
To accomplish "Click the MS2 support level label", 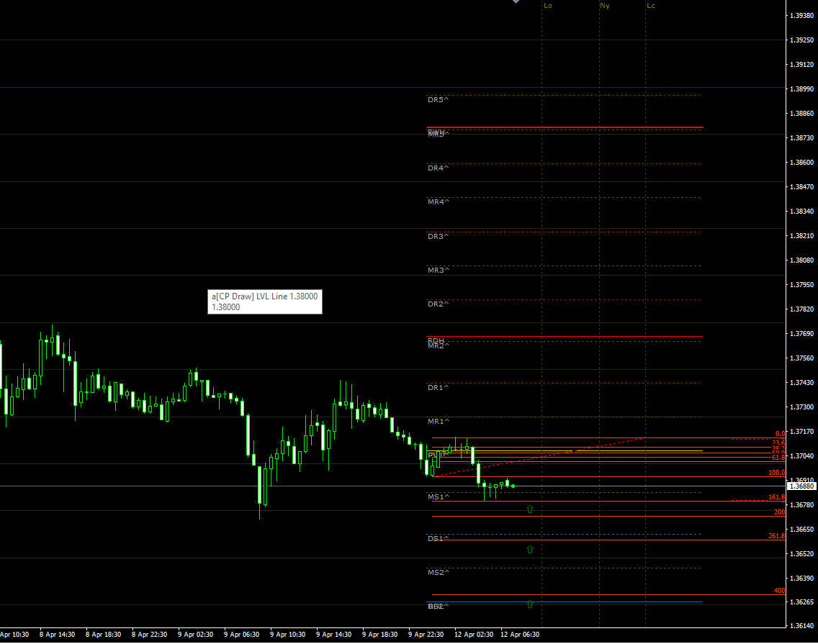I will (438, 572).
